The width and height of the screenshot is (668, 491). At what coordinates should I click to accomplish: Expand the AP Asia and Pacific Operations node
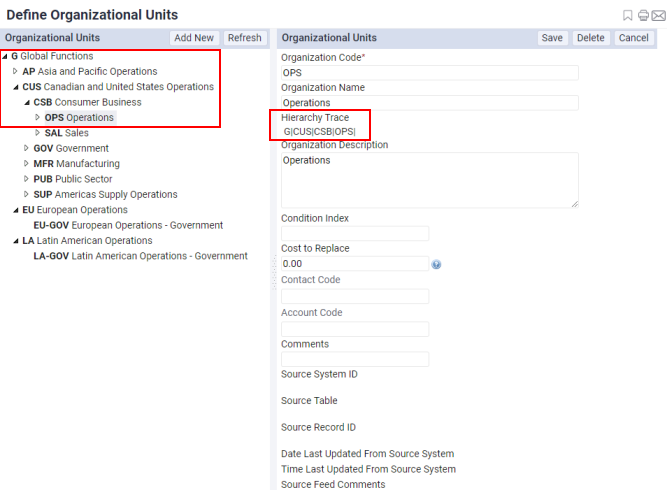tap(15, 71)
